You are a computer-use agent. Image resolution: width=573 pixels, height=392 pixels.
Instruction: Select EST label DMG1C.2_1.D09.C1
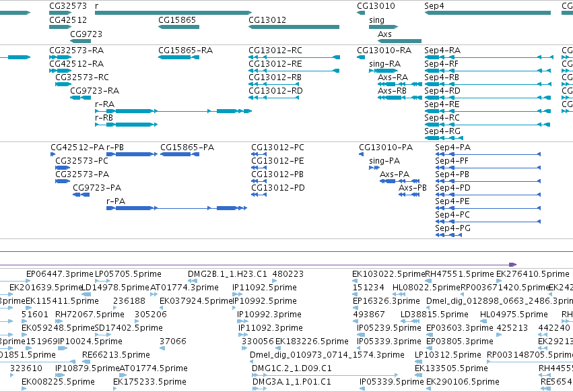292,368
